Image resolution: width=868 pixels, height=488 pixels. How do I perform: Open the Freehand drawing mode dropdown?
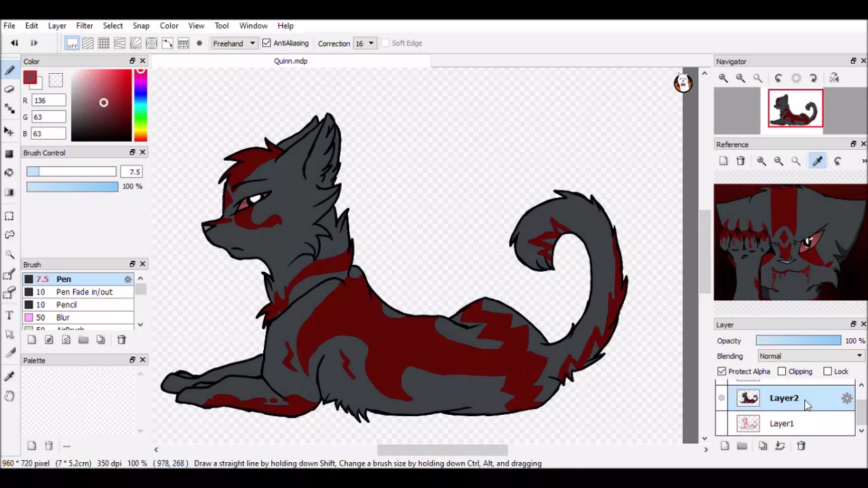click(x=233, y=43)
